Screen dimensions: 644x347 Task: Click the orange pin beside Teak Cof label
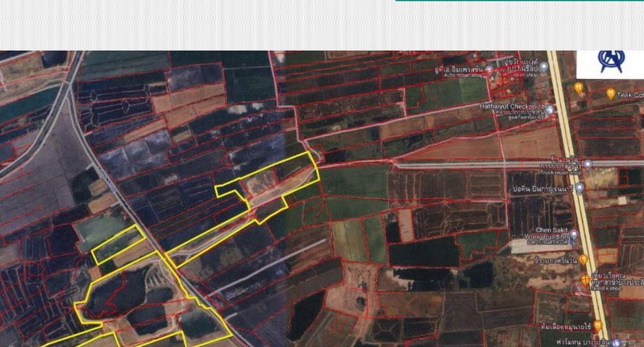coord(611,94)
